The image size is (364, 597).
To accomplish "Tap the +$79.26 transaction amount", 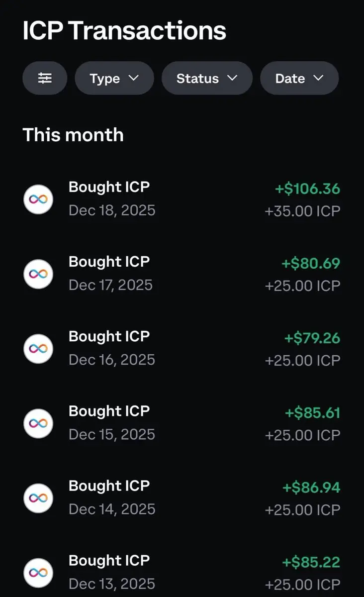I will [x=312, y=338].
